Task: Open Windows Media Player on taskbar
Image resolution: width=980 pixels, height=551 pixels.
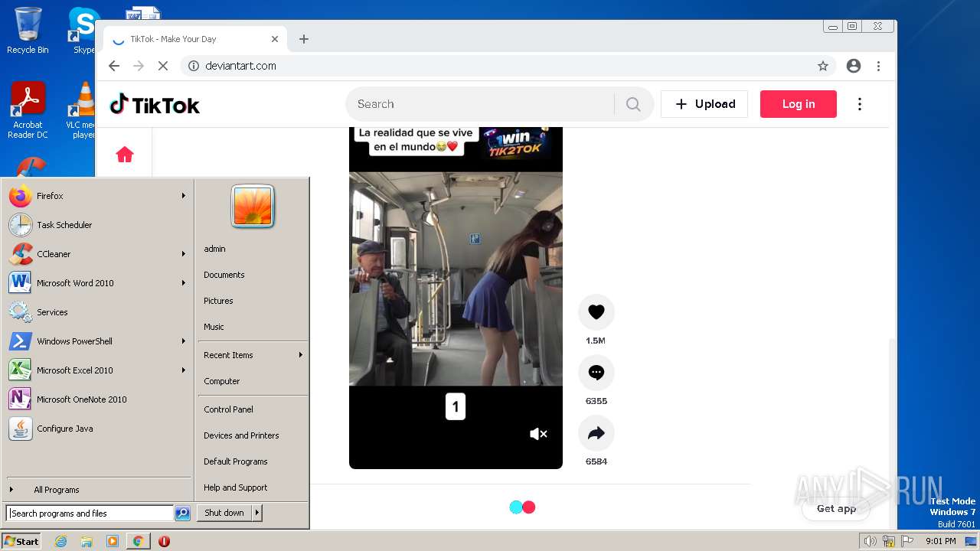Action: [113, 541]
